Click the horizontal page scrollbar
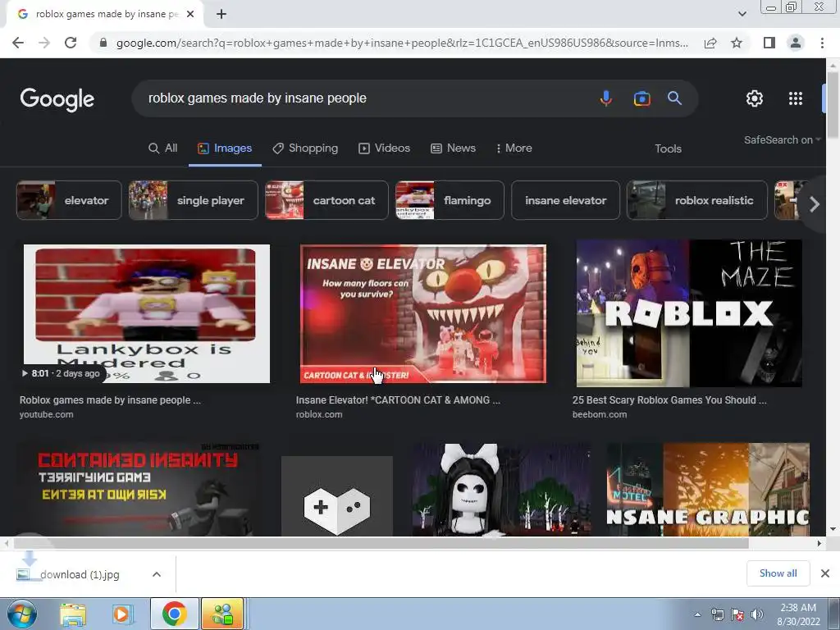The height and width of the screenshot is (630, 840). click(381, 543)
